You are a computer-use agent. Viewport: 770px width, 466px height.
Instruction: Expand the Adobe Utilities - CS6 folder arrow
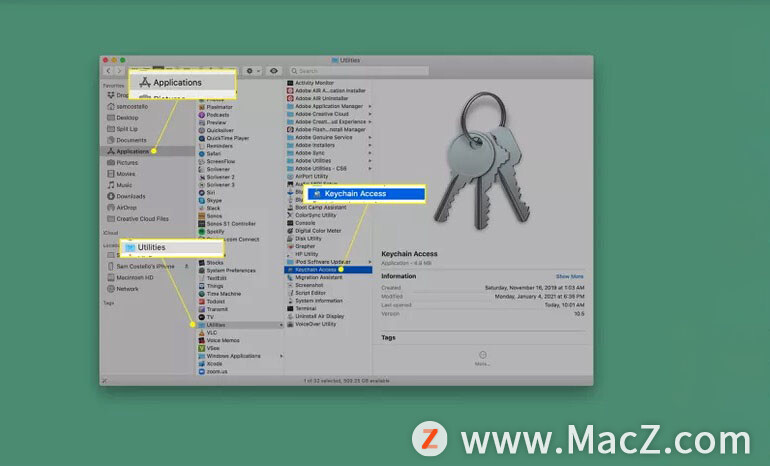(370, 168)
